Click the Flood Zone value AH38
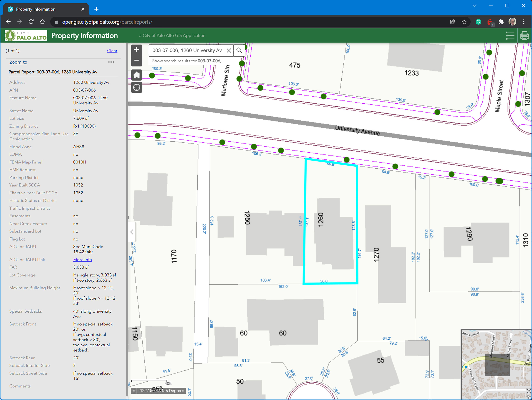Image resolution: width=532 pixels, height=400 pixels. pyautogui.click(x=79, y=147)
